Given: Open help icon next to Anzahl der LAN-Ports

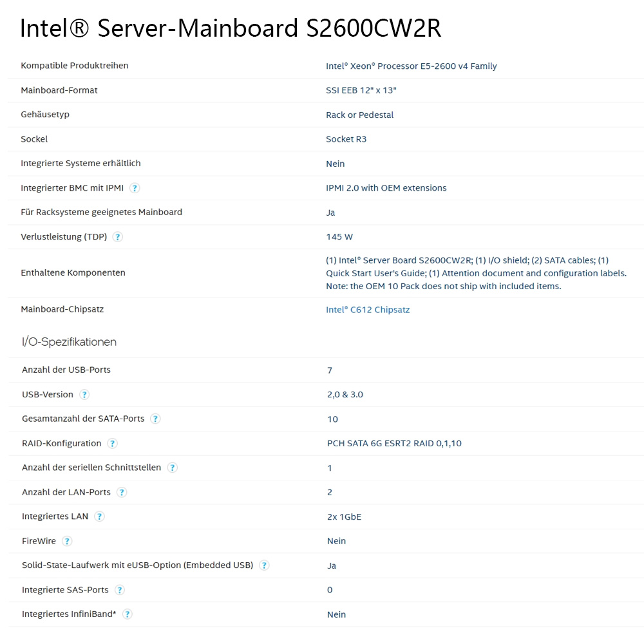Looking at the screenshot, I should (x=122, y=493).
